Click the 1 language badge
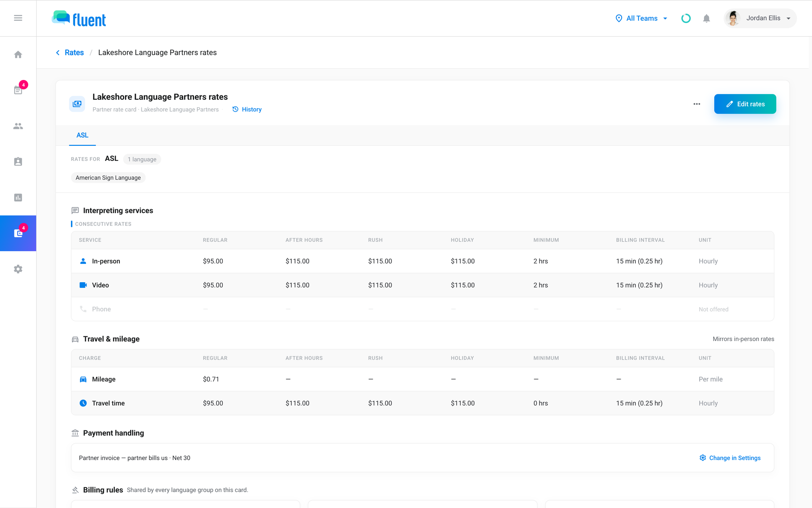Screen dimensions: 812x508 [142, 159]
